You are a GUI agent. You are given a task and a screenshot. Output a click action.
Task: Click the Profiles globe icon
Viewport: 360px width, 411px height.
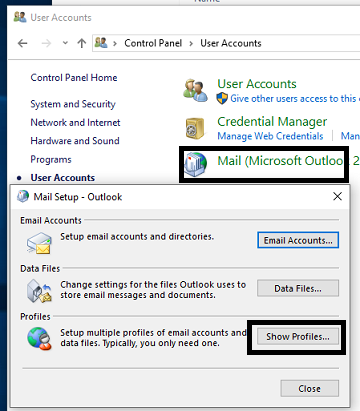(39, 339)
